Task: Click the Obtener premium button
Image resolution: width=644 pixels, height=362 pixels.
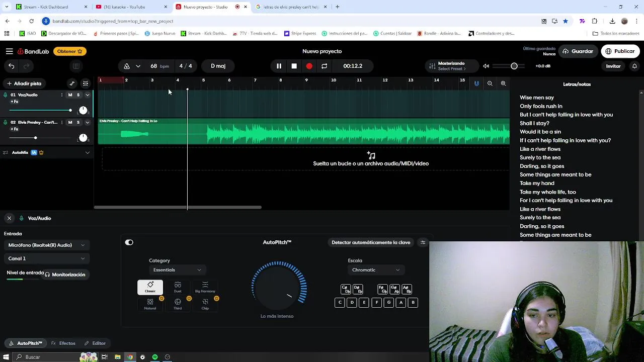Action: click(70, 51)
